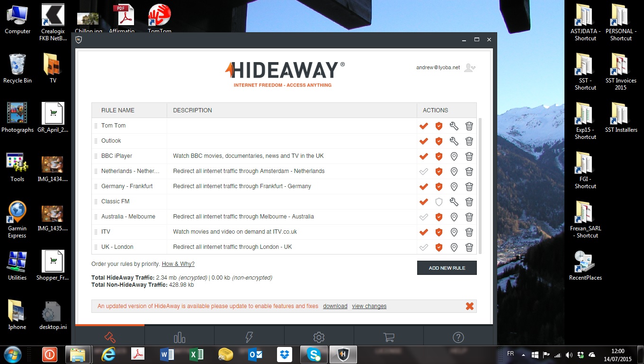Configure the Outlook rule with wrench icon
Viewport: 644px width, 364px height.
pos(454,141)
